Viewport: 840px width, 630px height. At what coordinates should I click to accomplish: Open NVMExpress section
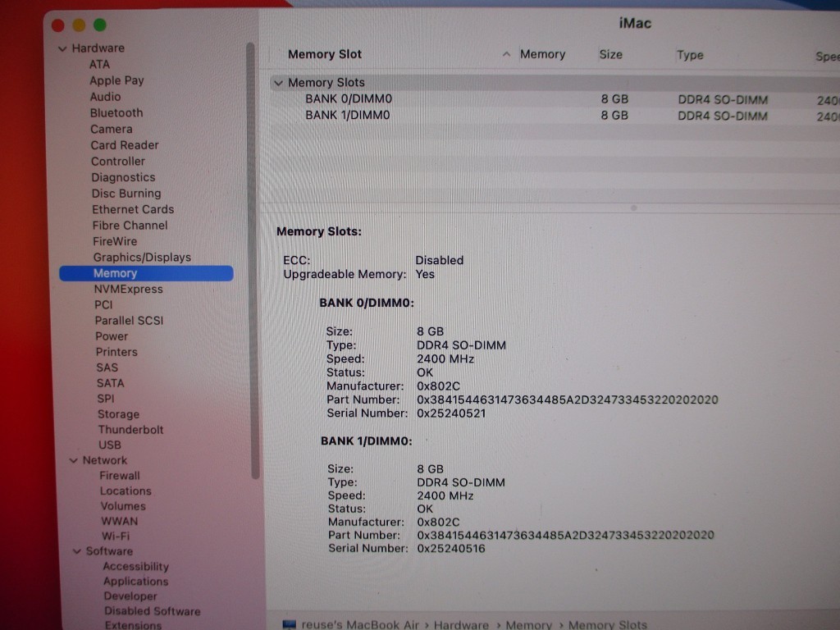(129, 290)
